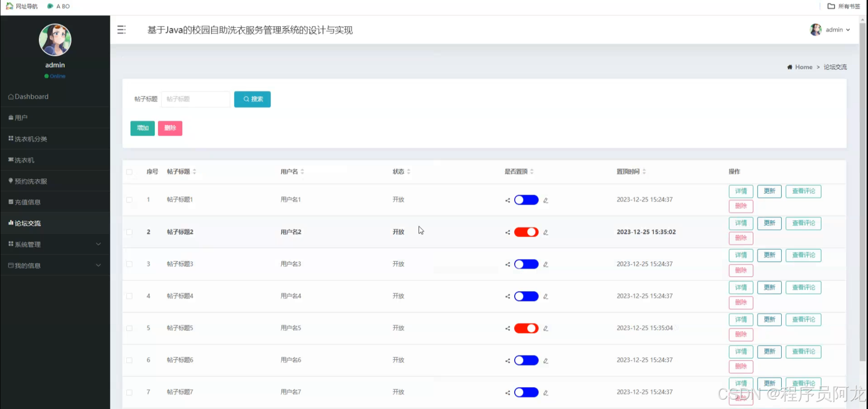
Task: Open 详情 details for 帖子标题1
Action: [741, 191]
